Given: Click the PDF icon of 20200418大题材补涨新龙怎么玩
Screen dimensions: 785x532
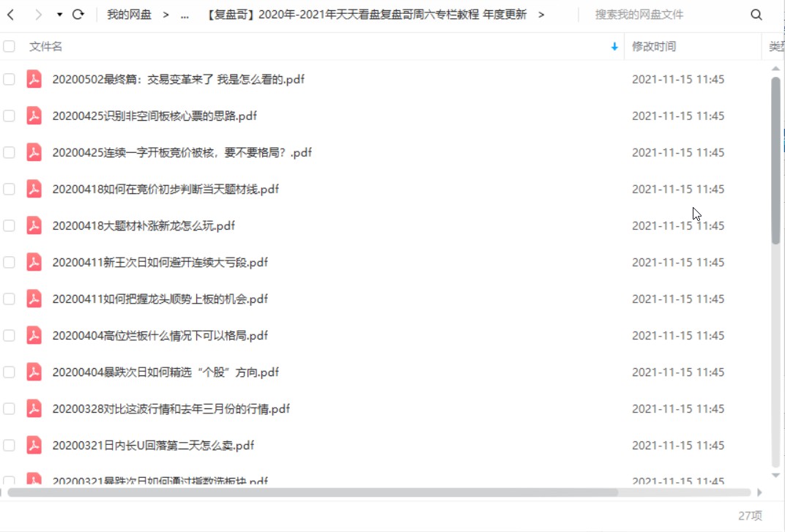Looking at the screenshot, I should (34, 225).
